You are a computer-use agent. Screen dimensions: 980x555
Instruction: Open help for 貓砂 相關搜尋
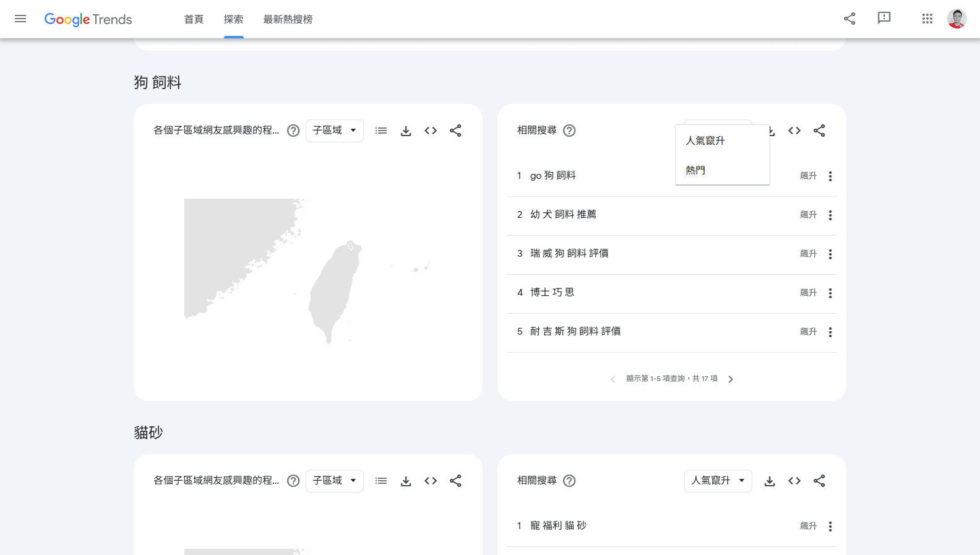coord(570,481)
